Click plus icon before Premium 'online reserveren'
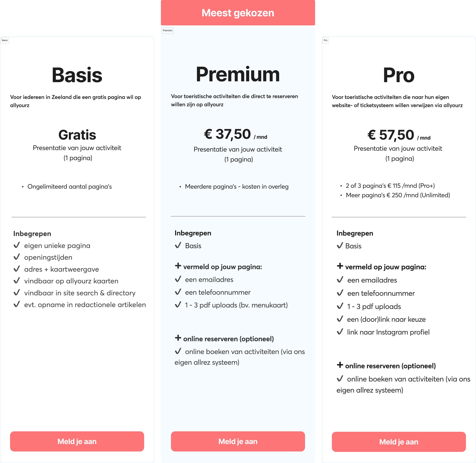 coord(178,338)
